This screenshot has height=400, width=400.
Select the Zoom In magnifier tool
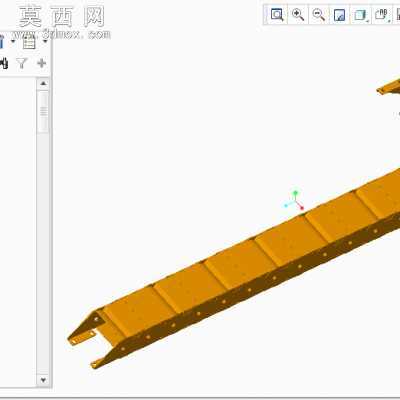tap(298, 15)
